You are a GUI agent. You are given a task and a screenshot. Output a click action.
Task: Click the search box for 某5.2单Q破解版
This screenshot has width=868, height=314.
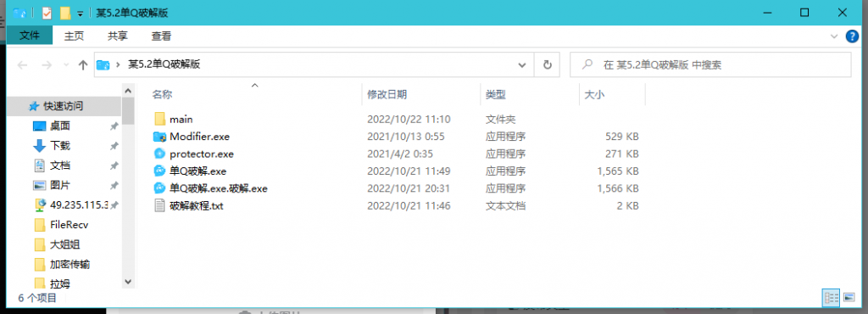tap(710, 64)
